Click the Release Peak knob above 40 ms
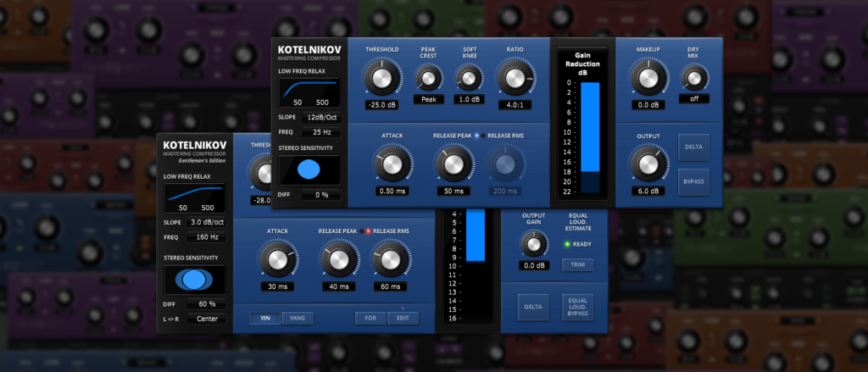The image size is (868, 372). (x=339, y=259)
